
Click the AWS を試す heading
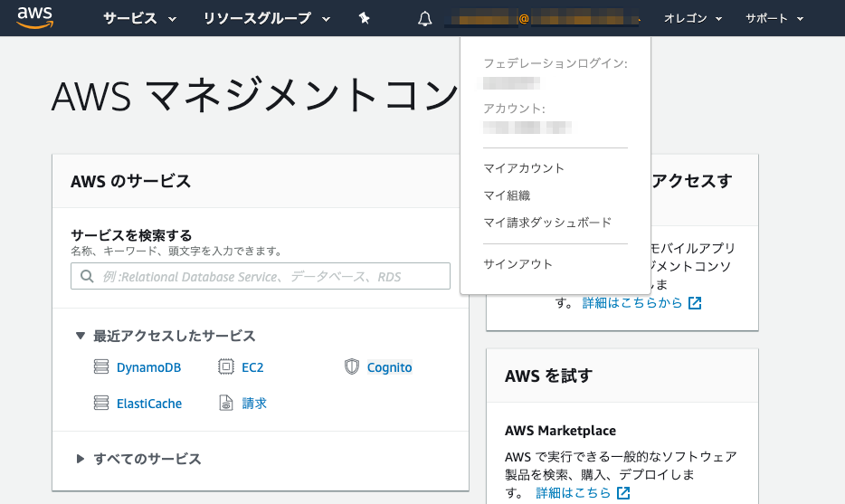[548, 376]
